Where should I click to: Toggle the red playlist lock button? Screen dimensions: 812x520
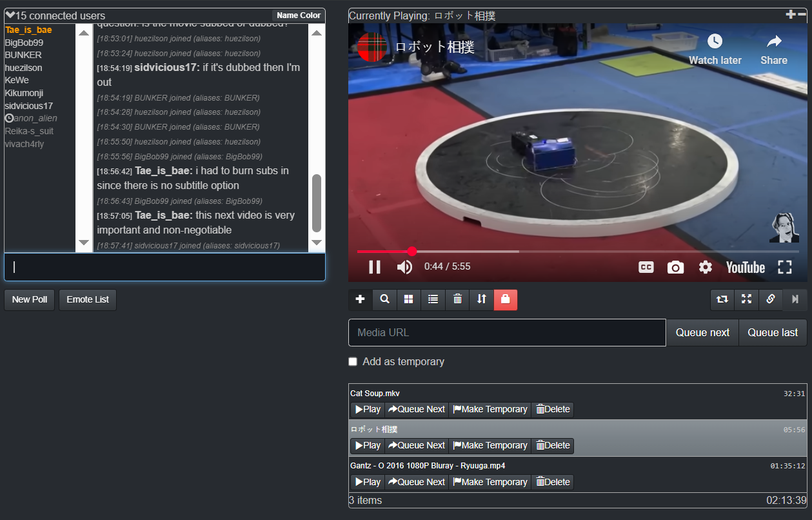tap(506, 299)
